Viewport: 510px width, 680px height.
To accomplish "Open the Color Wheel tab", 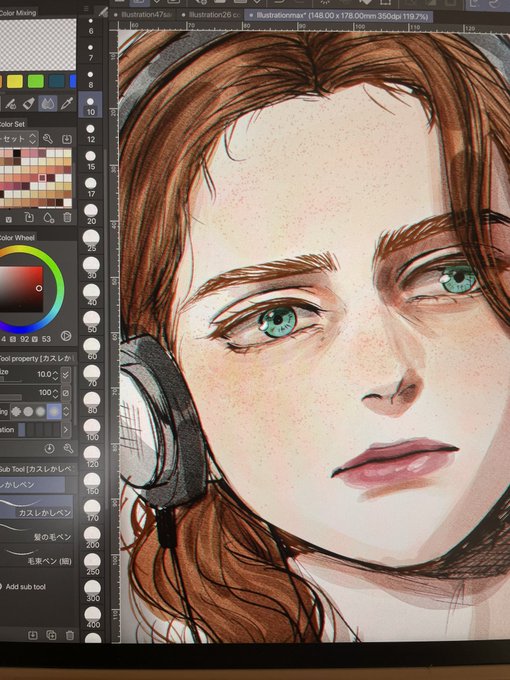I will coord(17,237).
